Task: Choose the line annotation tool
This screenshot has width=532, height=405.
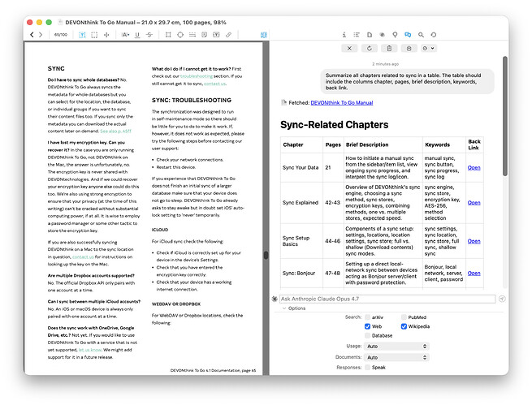Action: (x=192, y=35)
